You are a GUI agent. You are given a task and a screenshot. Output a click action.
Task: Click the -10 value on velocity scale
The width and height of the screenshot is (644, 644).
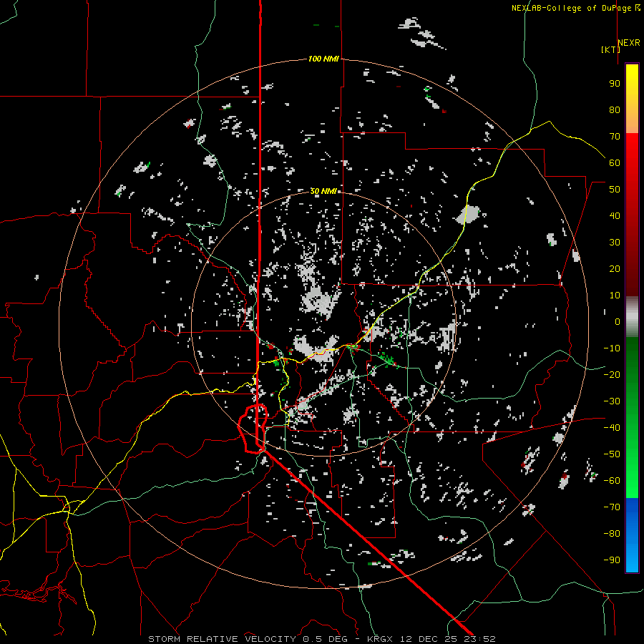pos(612,348)
